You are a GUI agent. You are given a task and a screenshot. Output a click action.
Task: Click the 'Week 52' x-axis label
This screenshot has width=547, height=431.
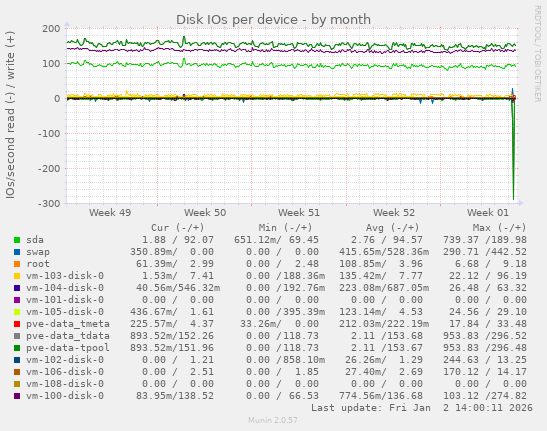click(394, 213)
